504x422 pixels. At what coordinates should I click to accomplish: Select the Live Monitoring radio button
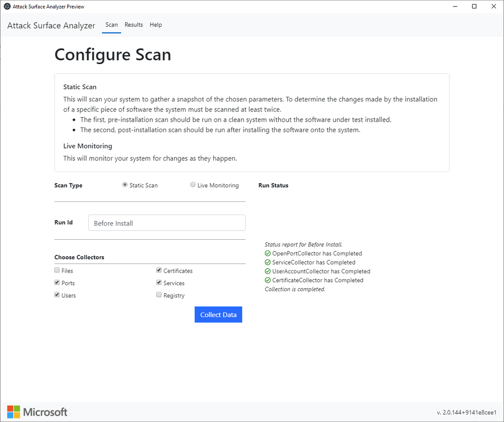[193, 185]
